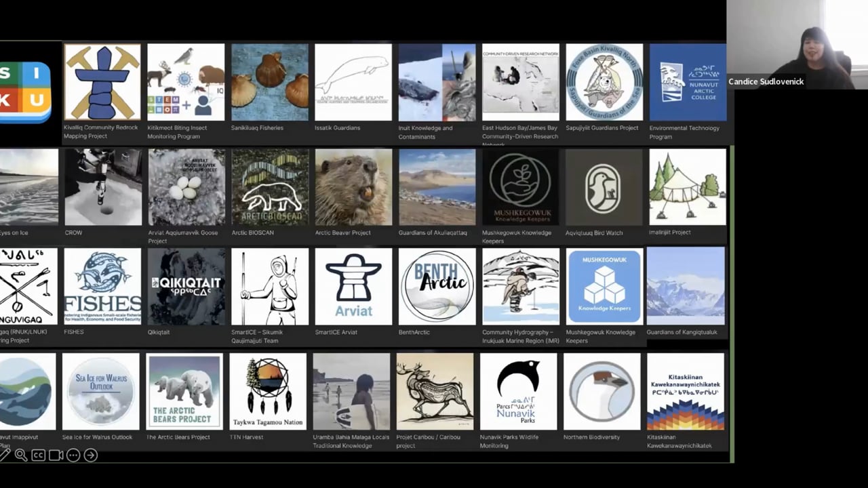
Task: Select the Qikiqtait logo image
Action: tap(186, 286)
